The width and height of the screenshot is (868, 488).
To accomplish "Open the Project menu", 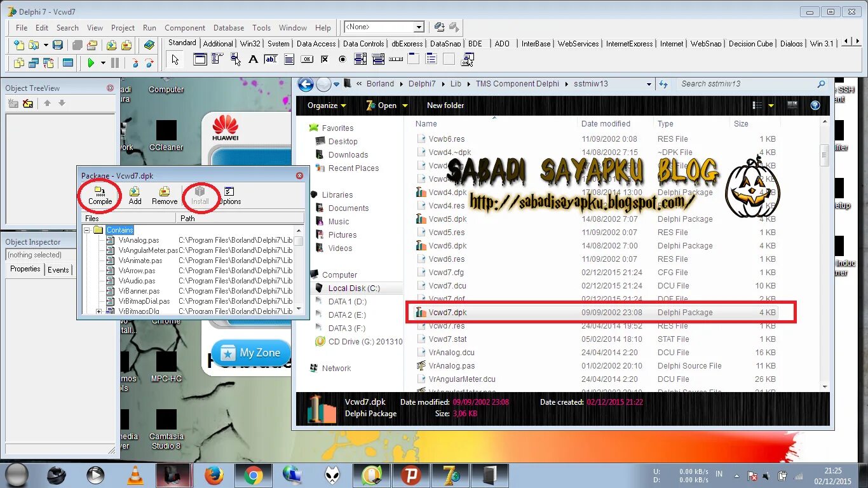I will click(123, 28).
